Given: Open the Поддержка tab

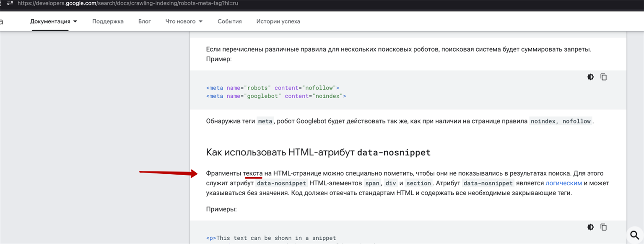Looking at the screenshot, I should click(x=108, y=21).
